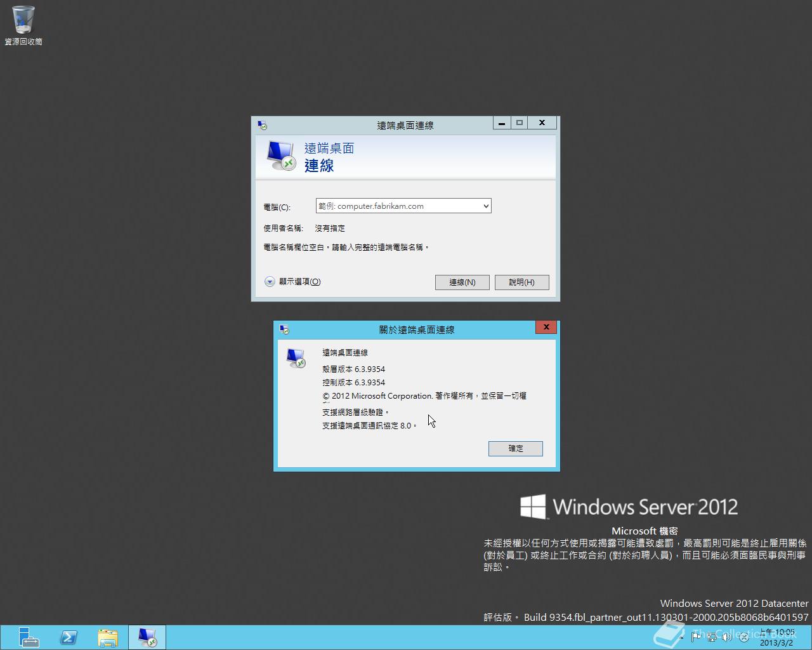The height and width of the screenshot is (650, 812).
Task: Open File Explorer from the taskbar
Action: coord(108,637)
